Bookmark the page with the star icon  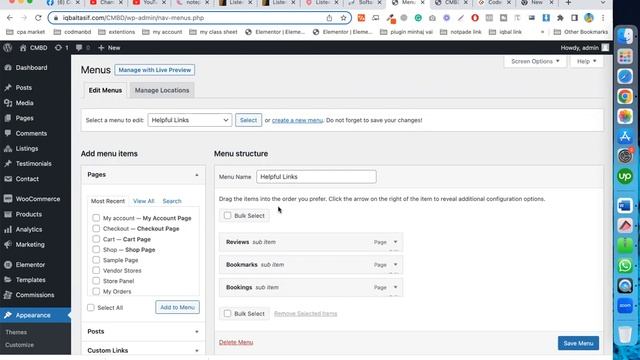343,18
